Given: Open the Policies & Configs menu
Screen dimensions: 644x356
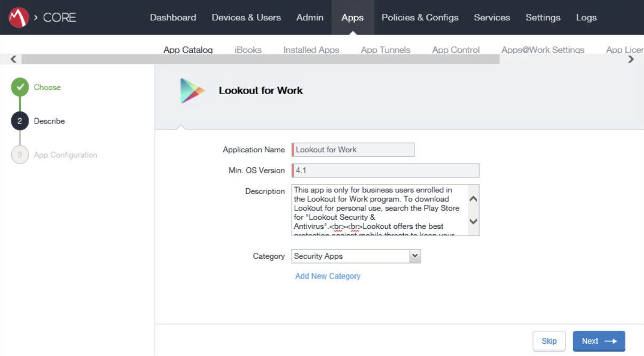Looking at the screenshot, I should coord(420,17).
